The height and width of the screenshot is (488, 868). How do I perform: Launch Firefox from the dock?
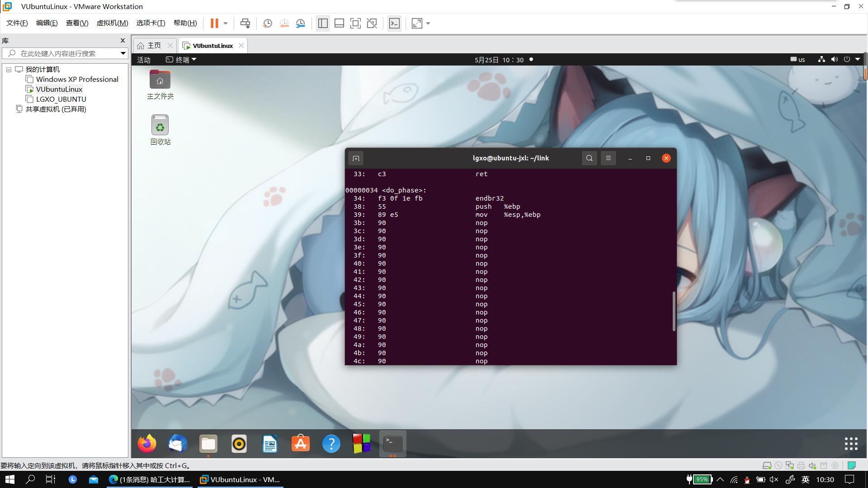tap(147, 444)
